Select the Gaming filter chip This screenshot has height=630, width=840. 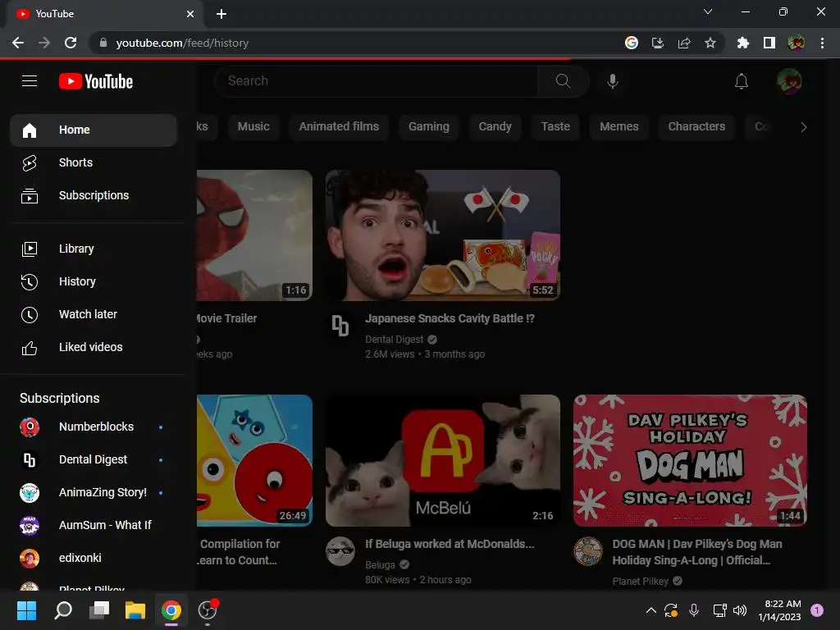pos(429,127)
